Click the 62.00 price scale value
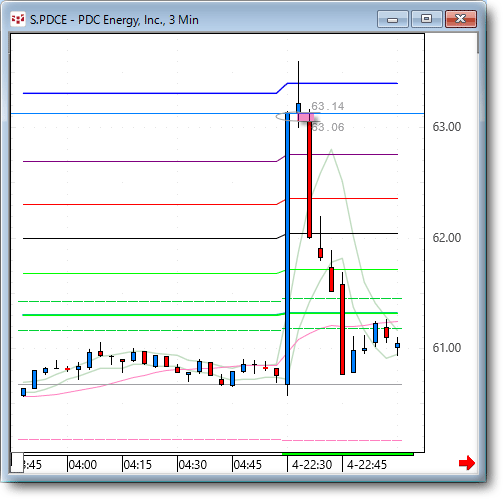Viewport: 504px width, 500px height. coord(447,238)
